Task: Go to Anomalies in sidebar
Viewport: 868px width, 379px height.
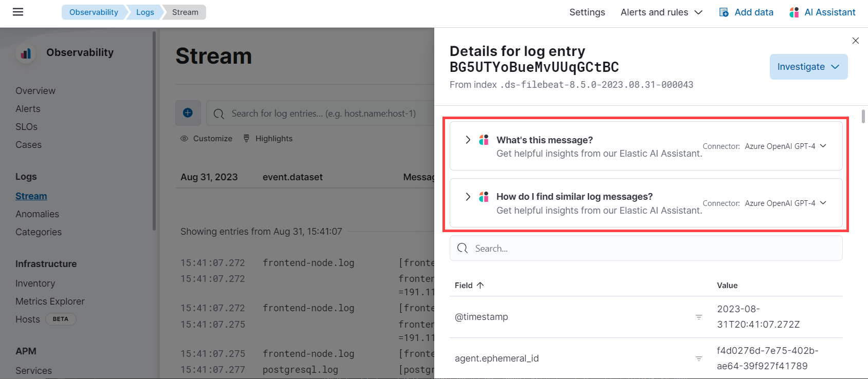Action: 37,214
